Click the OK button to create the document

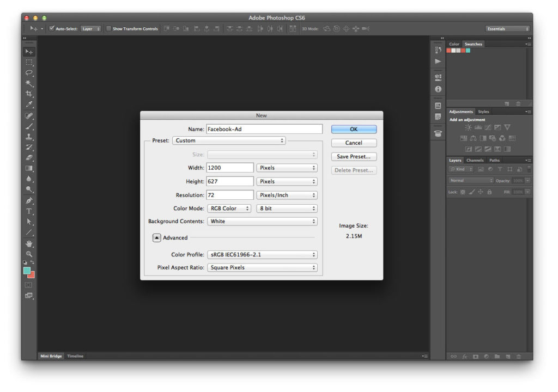tap(353, 129)
